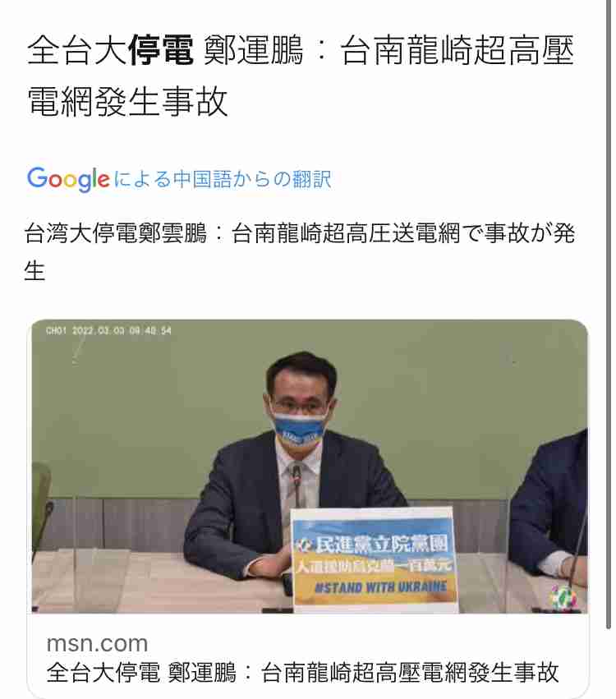The width and height of the screenshot is (616, 699).
Task: Click 台南龍崎超高壓 in the original headline
Action: coord(457,50)
